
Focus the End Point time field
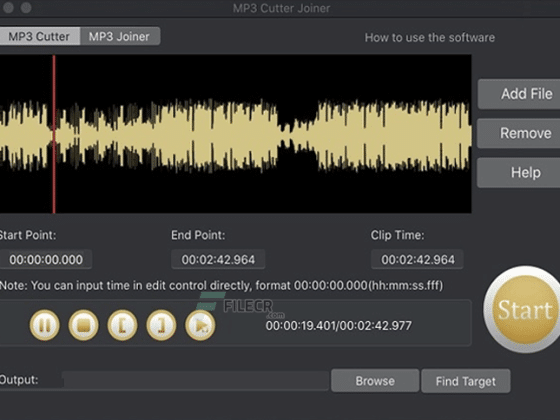218,259
